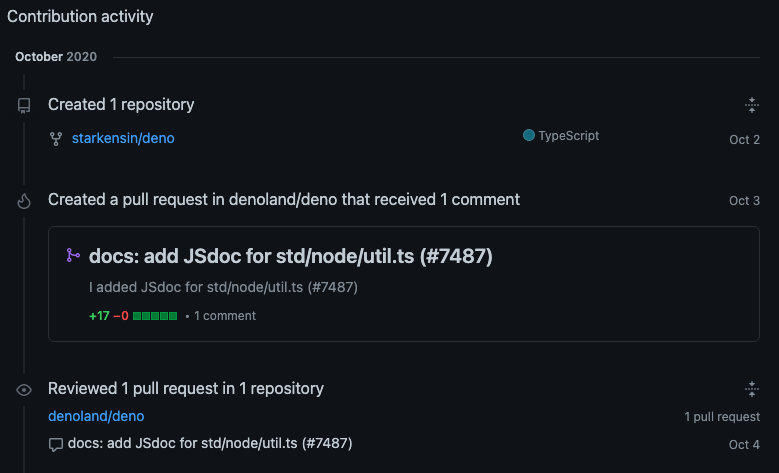Screen dimensions: 779x473
Task: Click the teal TypeScript language dot
Action: (x=529, y=135)
